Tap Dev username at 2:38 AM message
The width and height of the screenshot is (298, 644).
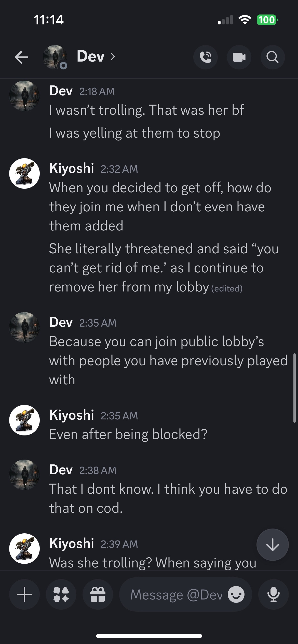click(61, 470)
